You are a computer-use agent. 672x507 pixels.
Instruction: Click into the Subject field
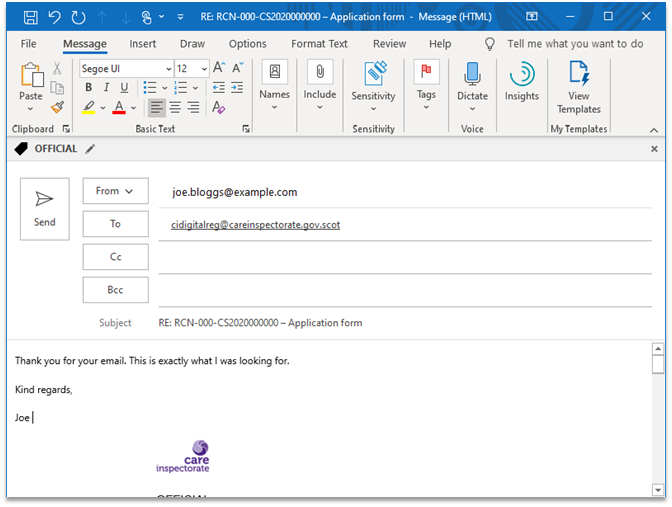click(x=405, y=323)
